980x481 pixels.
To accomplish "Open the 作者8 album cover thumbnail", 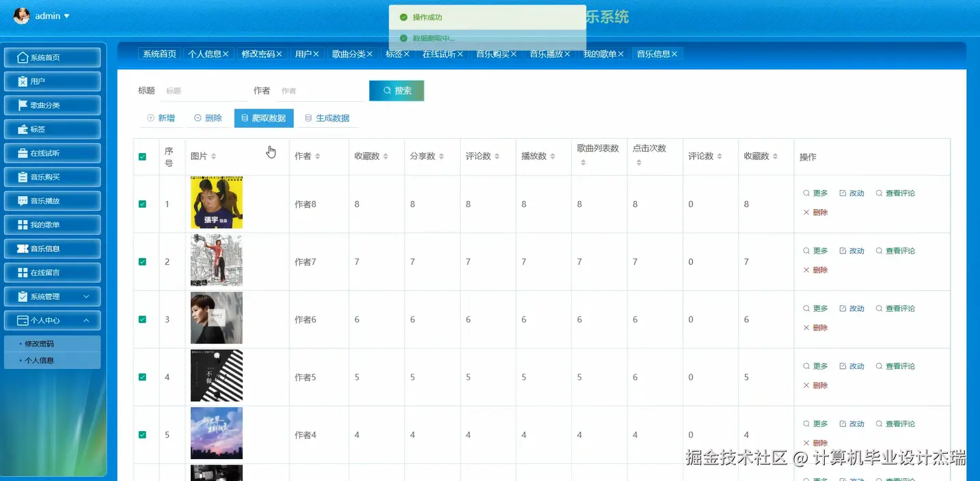I will pyautogui.click(x=217, y=202).
